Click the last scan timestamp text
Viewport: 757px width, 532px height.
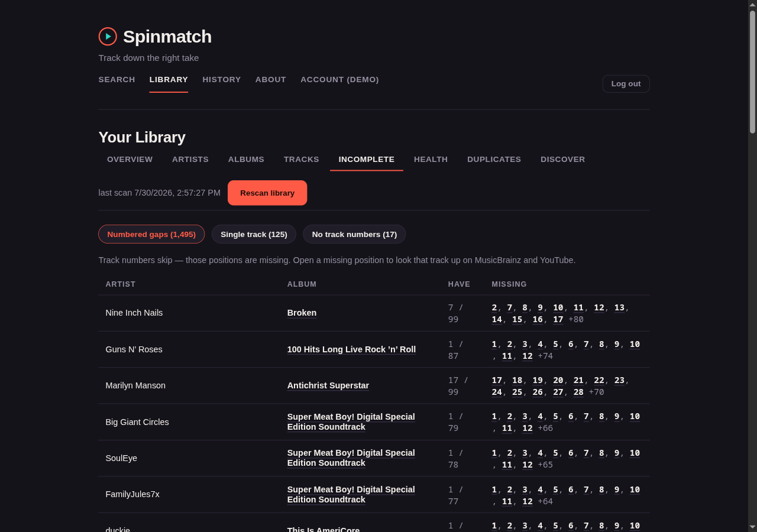pos(159,193)
